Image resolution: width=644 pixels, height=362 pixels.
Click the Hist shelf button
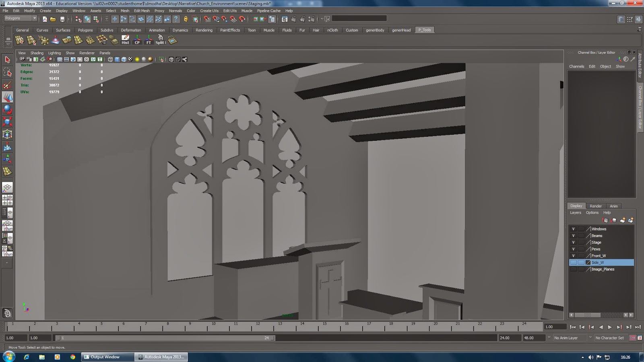coord(126,40)
